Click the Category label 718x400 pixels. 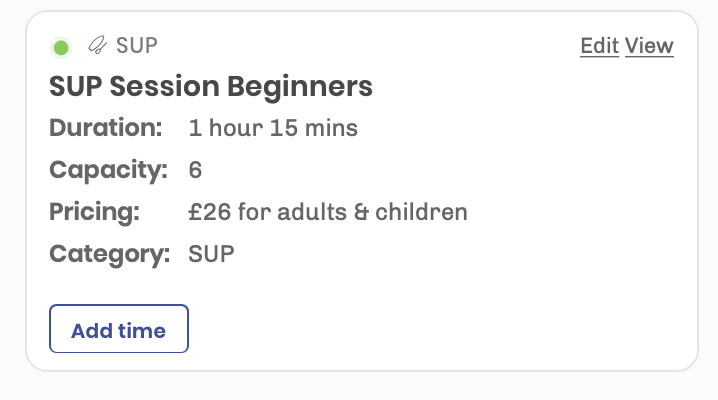[110, 254]
